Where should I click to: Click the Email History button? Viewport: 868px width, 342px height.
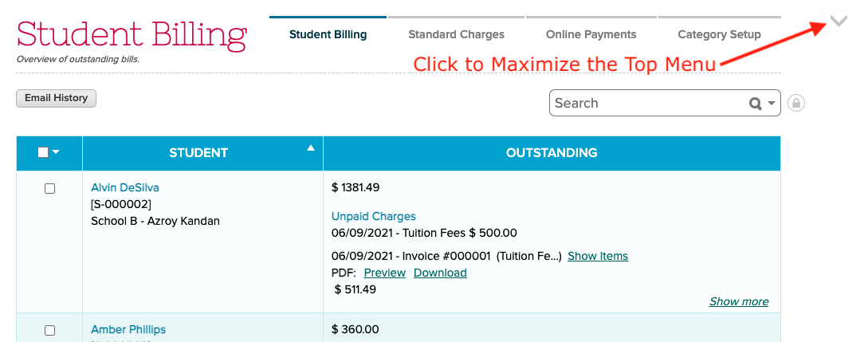pyautogui.click(x=56, y=98)
